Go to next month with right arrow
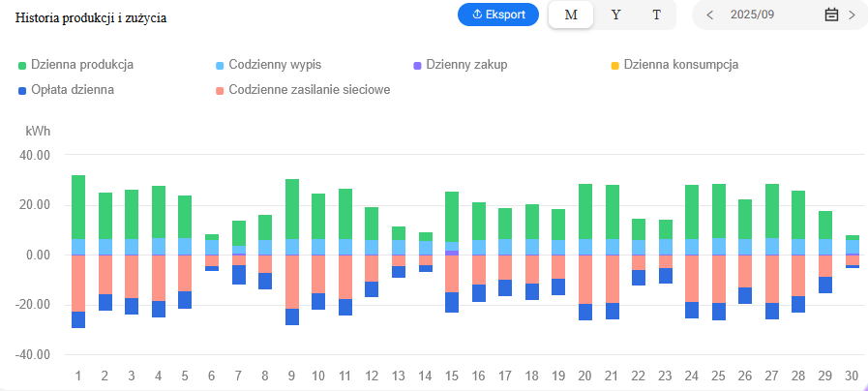Viewport: 868px width, 391px height. tap(852, 15)
